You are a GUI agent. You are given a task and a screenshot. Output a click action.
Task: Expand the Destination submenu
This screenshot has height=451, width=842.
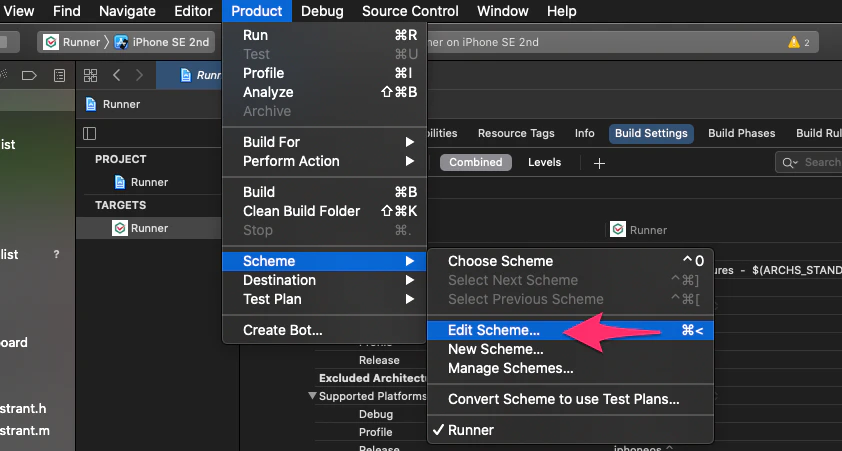click(324, 280)
